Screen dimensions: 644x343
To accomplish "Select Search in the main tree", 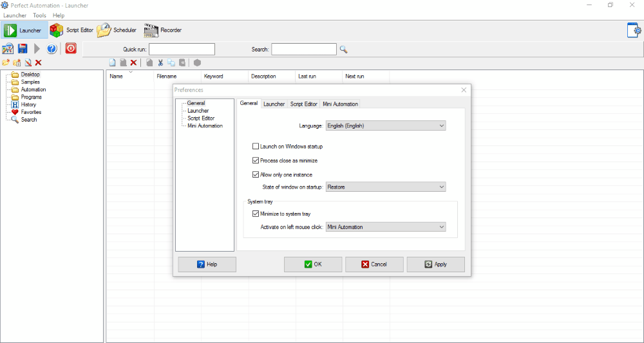I will click(29, 120).
